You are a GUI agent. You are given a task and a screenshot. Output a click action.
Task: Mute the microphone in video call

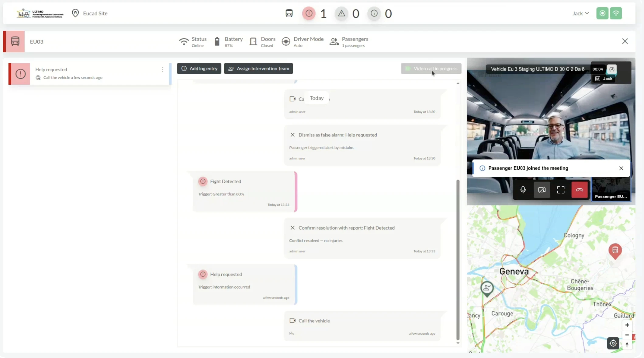click(x=523, y=190)
